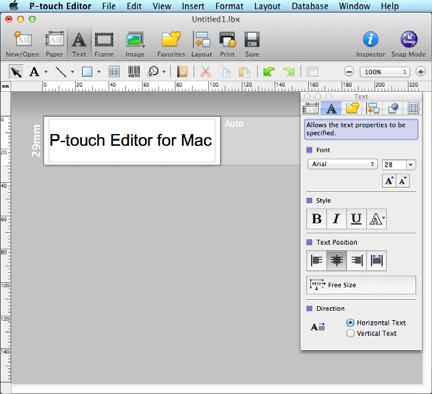Increase font size with larger A button

[389, 181]
